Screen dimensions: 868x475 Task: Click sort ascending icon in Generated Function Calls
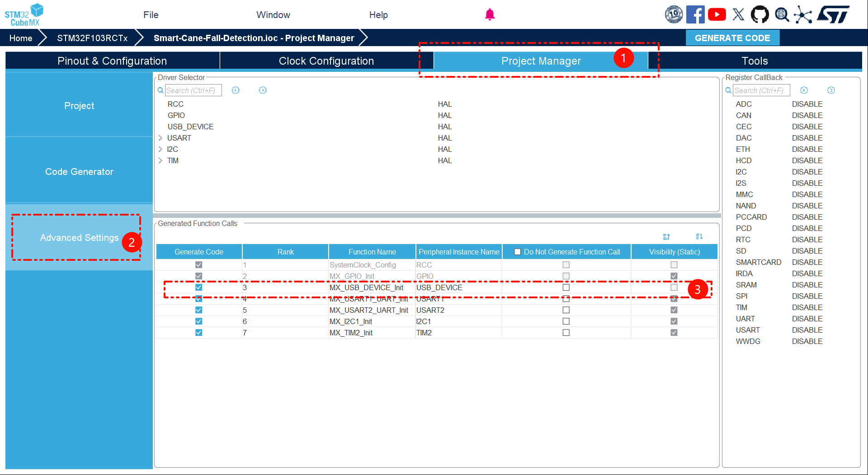(666, 237)
